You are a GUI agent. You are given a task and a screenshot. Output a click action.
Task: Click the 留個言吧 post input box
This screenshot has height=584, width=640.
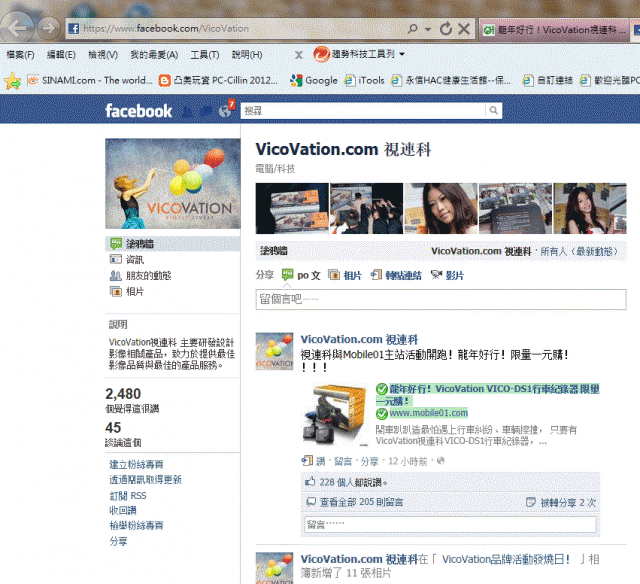[441, 299]
